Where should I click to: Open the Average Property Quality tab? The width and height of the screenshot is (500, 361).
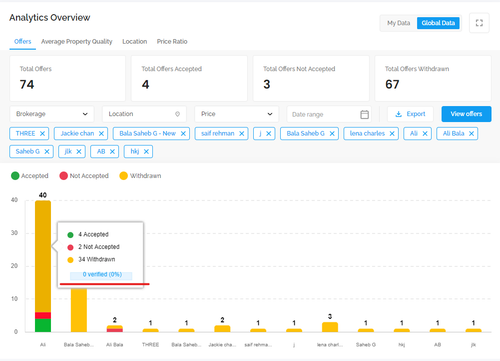tap(77, 42)
